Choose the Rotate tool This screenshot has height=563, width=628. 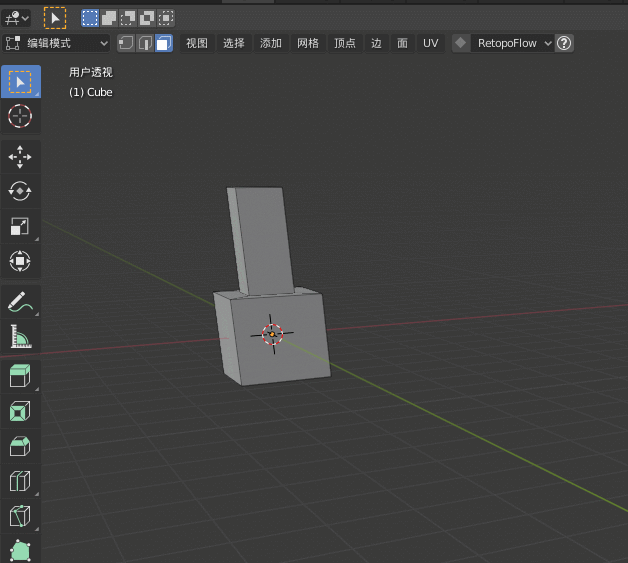tap(20, 191)
